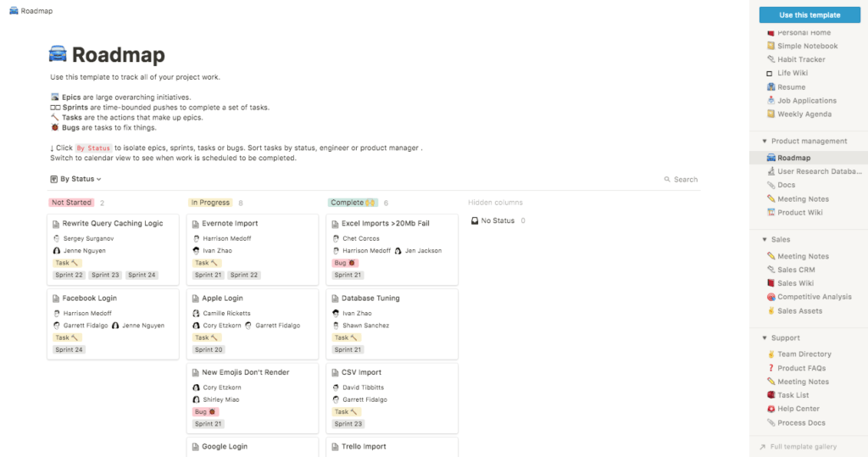Viewport: 868px width, 457px height.
Task: Click Sergey Surganov's avatar icon
Action: [57, 238]
